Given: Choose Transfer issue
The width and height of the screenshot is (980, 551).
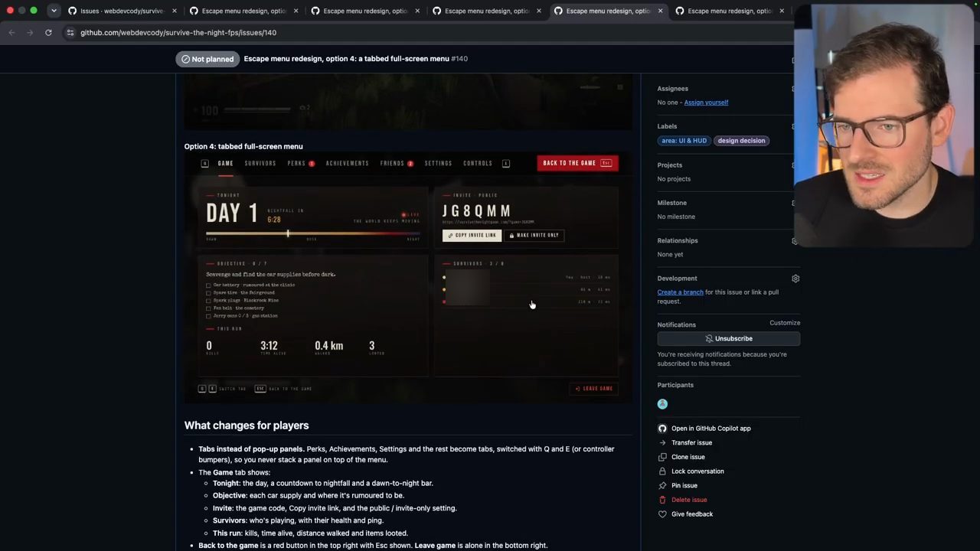Looking at the screenshot, I should point(685,442).
